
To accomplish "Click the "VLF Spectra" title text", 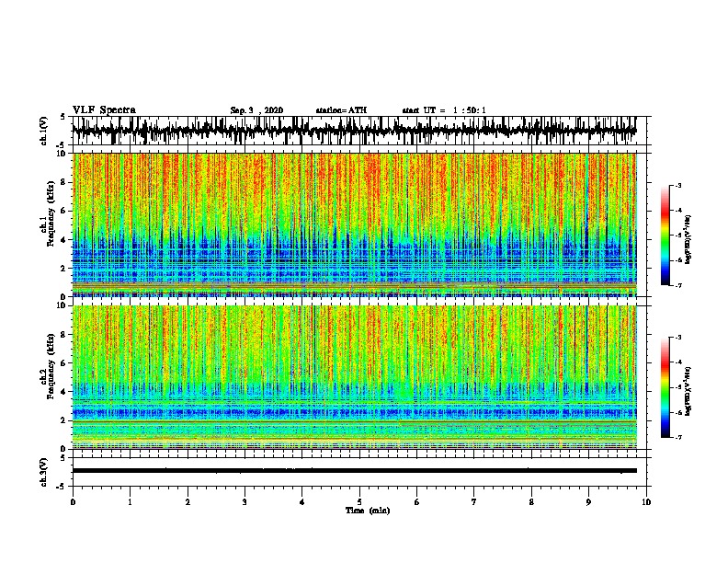I will tap(104, 110).
